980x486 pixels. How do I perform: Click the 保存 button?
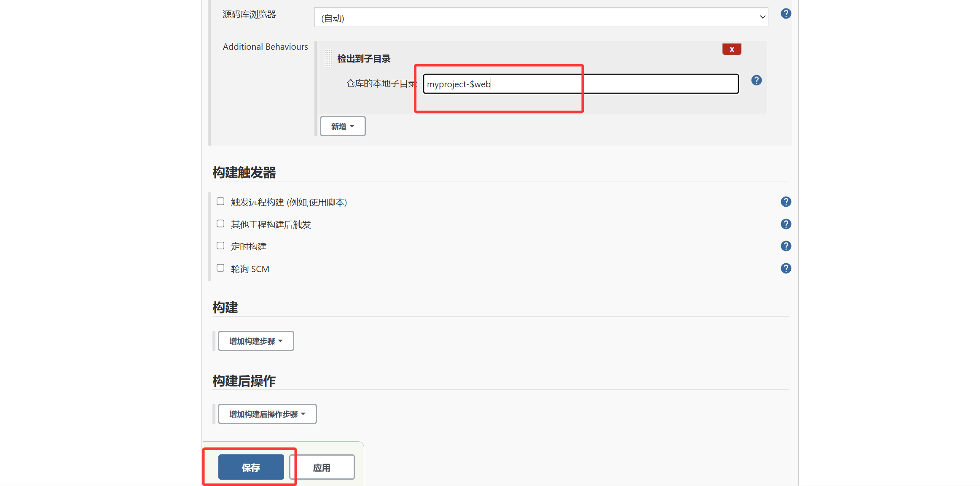tap(251, 467)
